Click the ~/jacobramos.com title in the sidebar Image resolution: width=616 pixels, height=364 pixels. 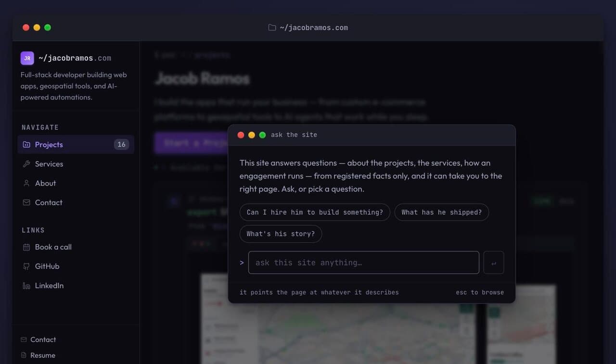[75, 58]
